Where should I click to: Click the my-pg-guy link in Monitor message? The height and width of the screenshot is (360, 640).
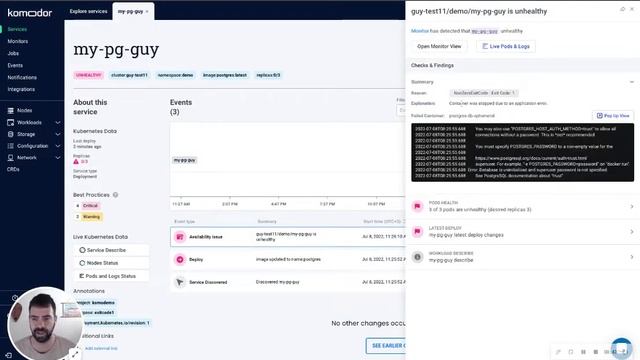pos(485,31)
